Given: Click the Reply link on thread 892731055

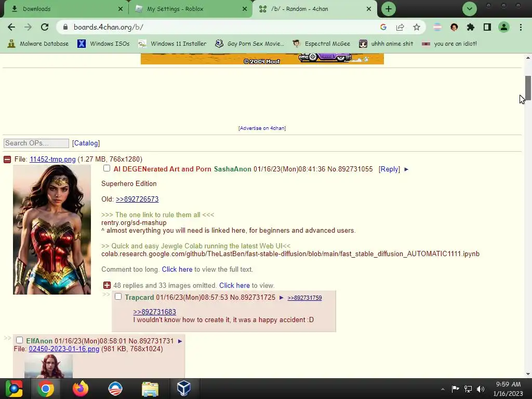Looking at the screenshot, I should coord(389,169).
